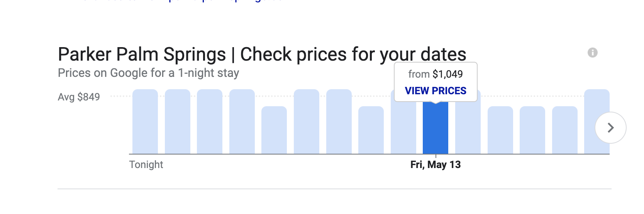Select the first shorter bar after Tonight

pos(274,130)
